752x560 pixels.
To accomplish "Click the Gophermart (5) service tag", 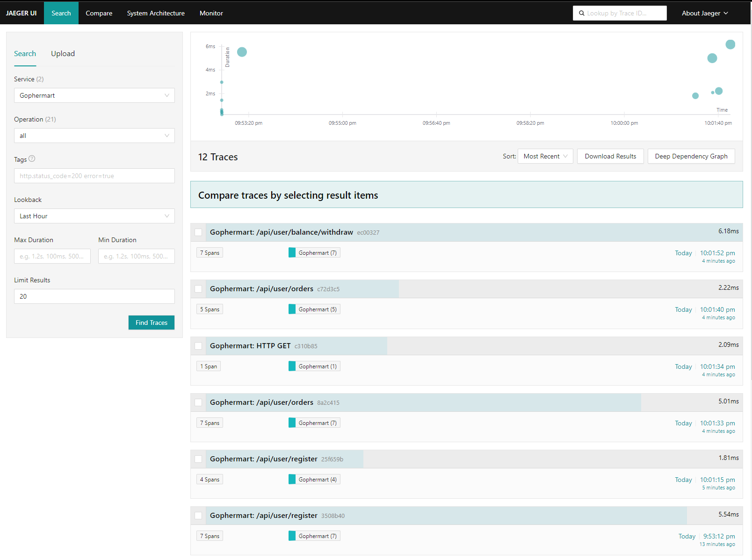I will (x=314, y=309).
